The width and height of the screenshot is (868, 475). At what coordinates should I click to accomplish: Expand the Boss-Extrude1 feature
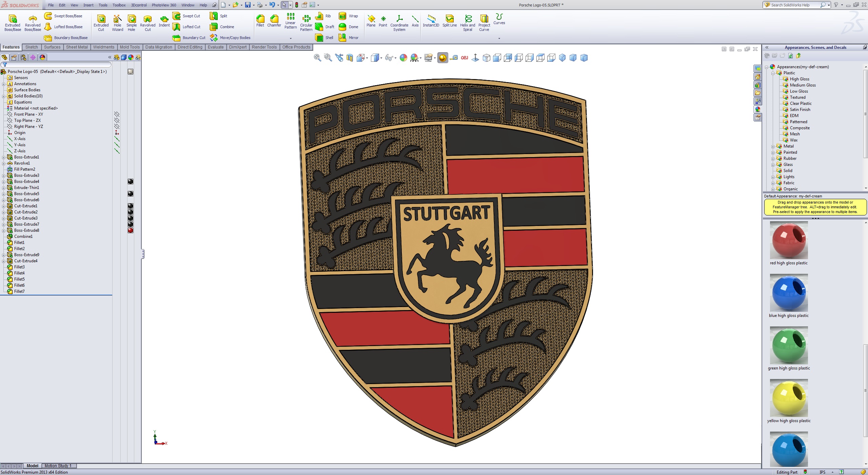(4, 157)
